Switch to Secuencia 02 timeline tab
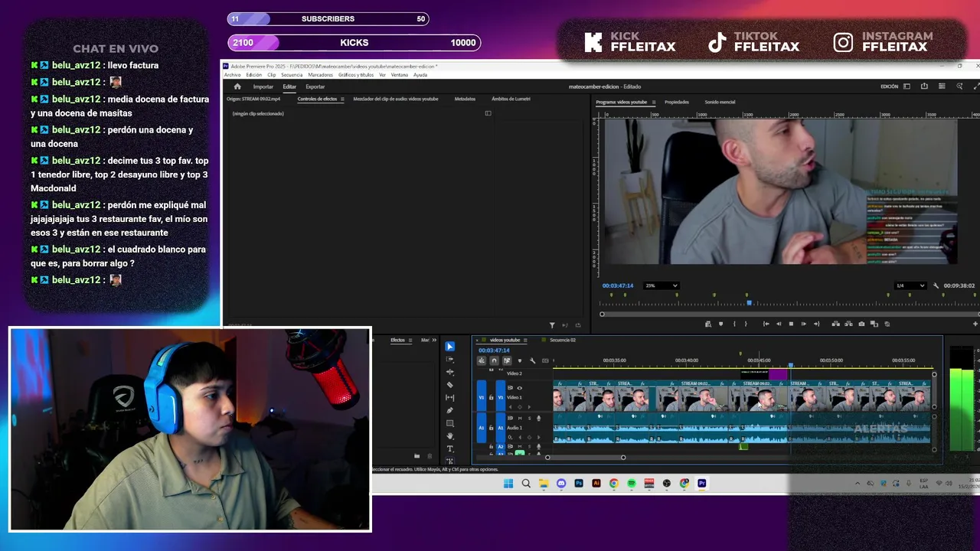Viewport: 980px width, 551px height. click(563, 340)
